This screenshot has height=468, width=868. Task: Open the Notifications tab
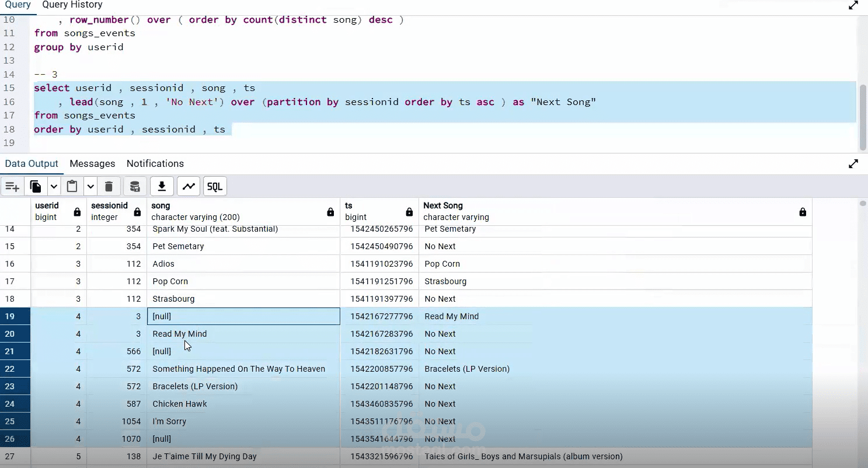point(155,164)
